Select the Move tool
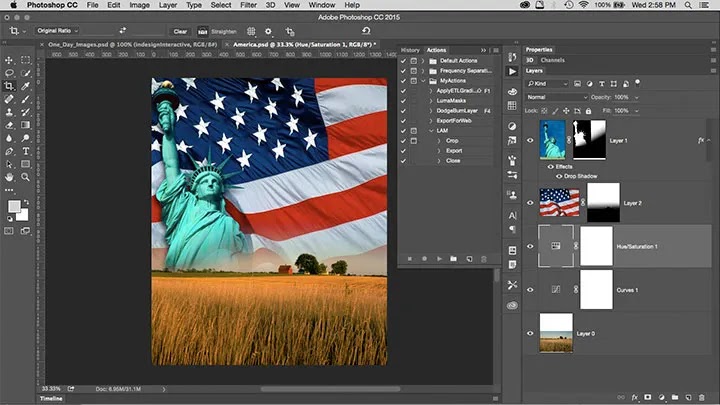 pyautogui.click(x=9, y=60)
